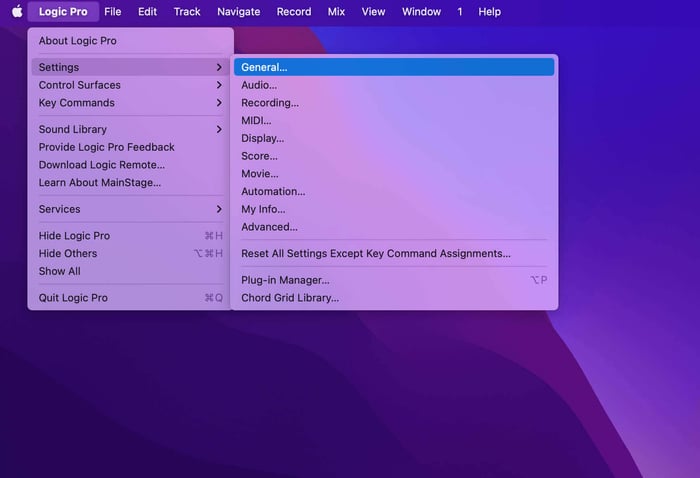Select Hide Logic Pro
700x478 pixels.
point(130,236)
